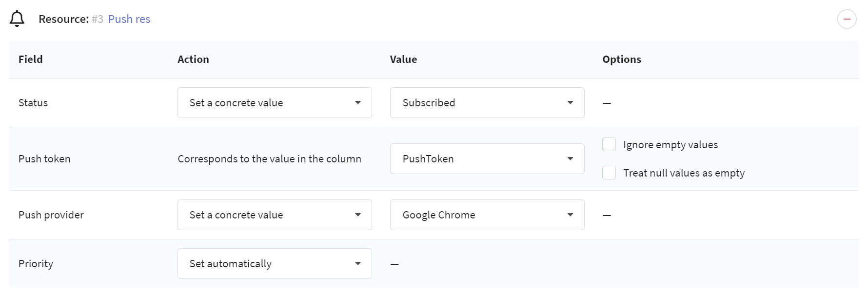Click arrow icon of Set automatically dropdown
Viewport: 868px width, 296px height.
357,263
